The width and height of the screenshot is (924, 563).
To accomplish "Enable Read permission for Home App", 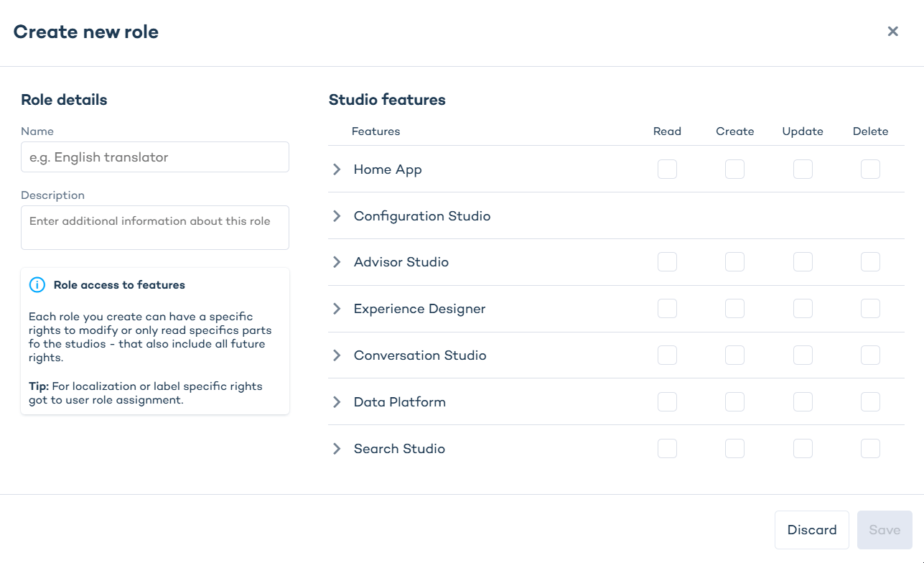I will point(667,169).
